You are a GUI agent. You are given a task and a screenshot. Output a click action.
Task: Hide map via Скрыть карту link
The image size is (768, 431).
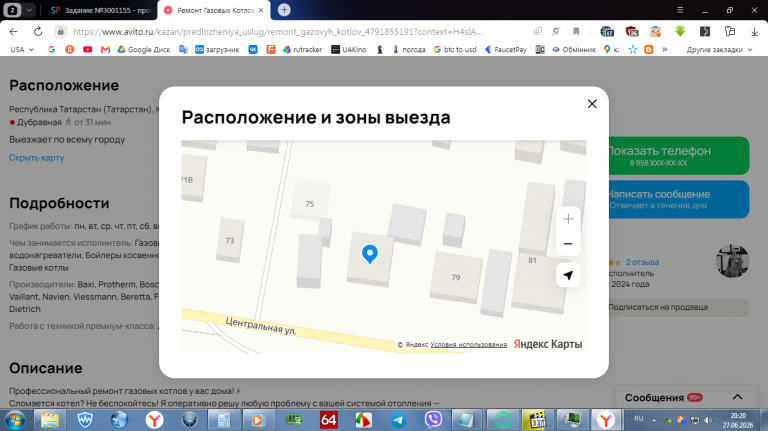pos(37,158)
